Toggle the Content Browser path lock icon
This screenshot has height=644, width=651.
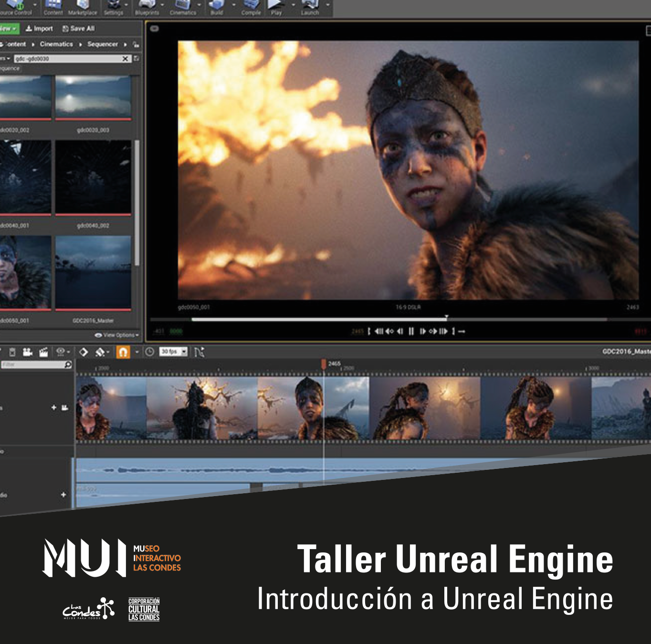pos(136,44)
